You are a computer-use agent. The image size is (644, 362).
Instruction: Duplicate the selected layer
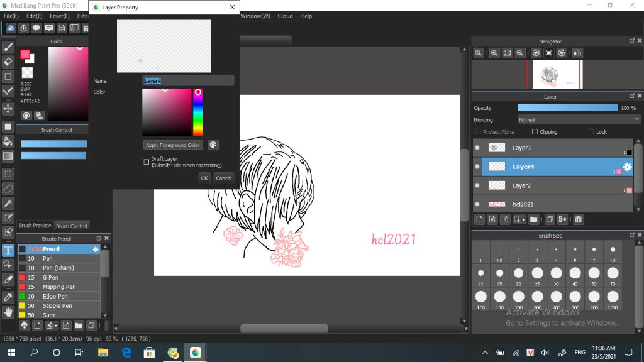pyautogui.click(x=550, y=219)
